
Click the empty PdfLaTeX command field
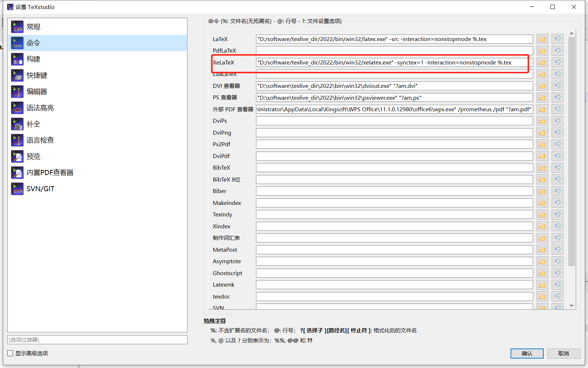click(394, 51)
